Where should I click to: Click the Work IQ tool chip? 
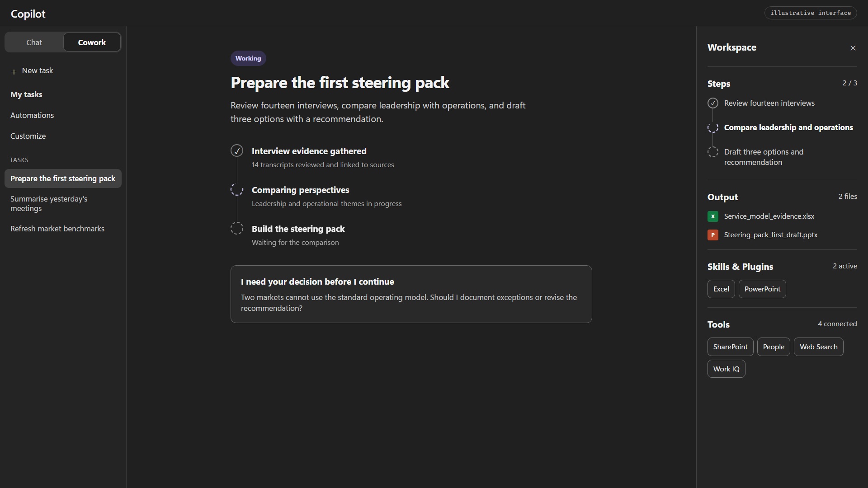coord(726,369)
